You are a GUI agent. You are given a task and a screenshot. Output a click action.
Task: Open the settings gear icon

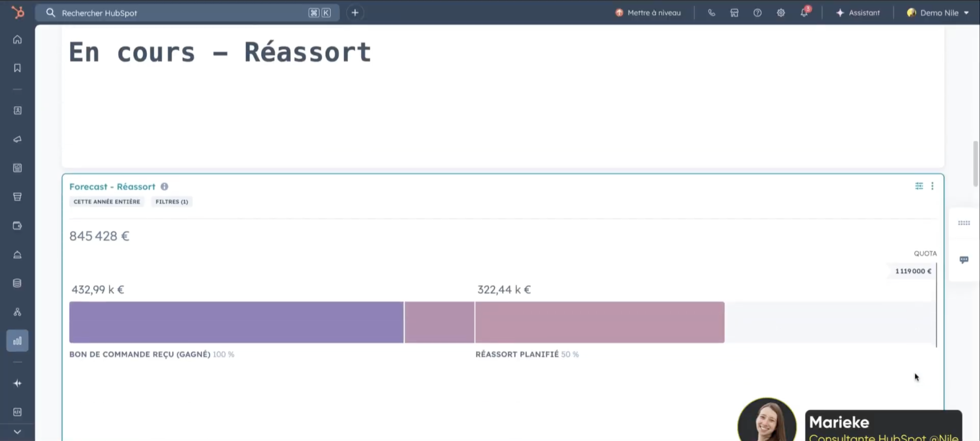click(781, 13)
